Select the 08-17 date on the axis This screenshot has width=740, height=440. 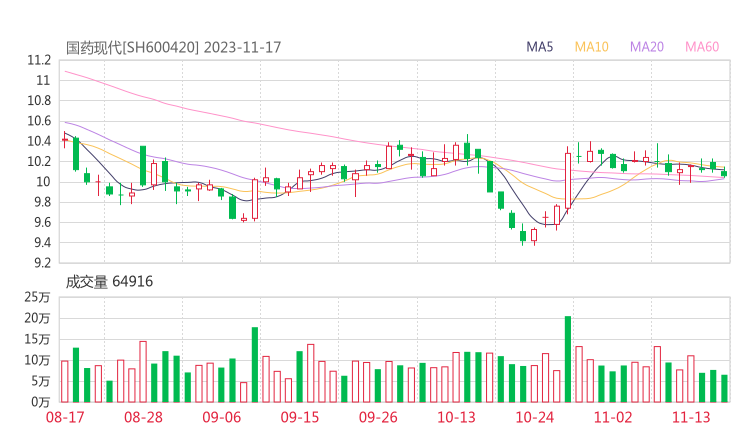click(x=65, y=416)
